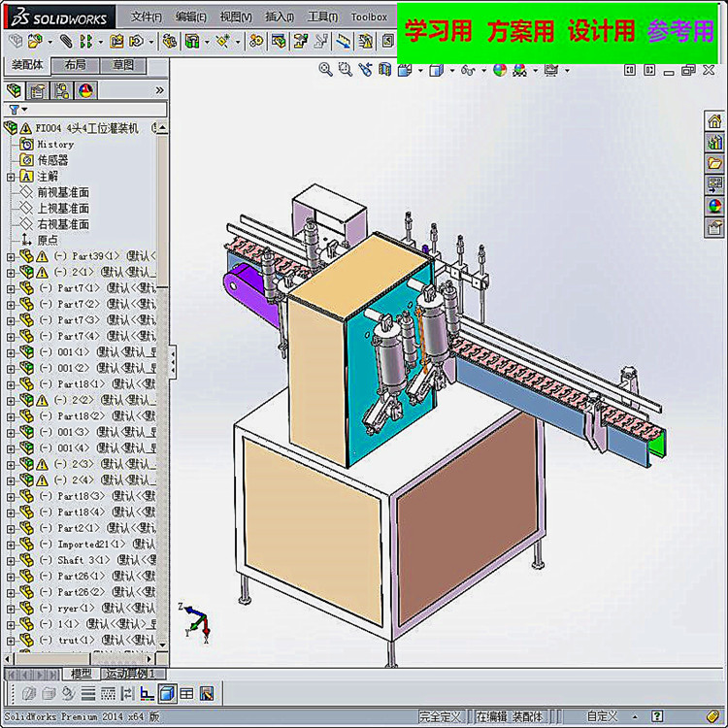Expand the Imported21<1> tree node

(11, 545)
